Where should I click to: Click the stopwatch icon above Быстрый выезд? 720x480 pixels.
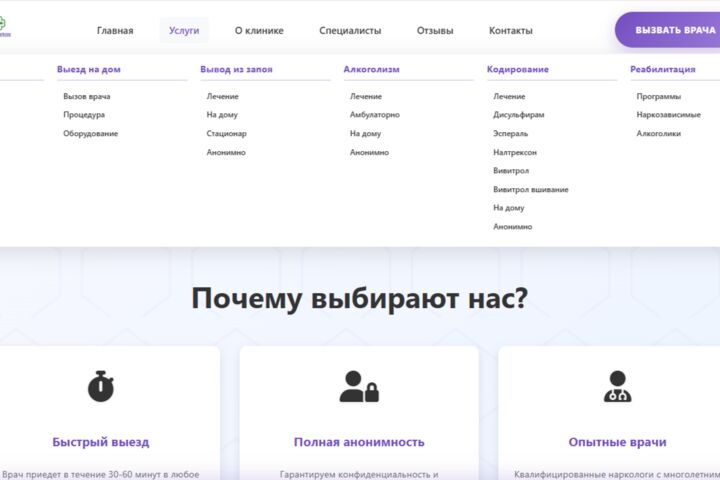coord(101,386)
